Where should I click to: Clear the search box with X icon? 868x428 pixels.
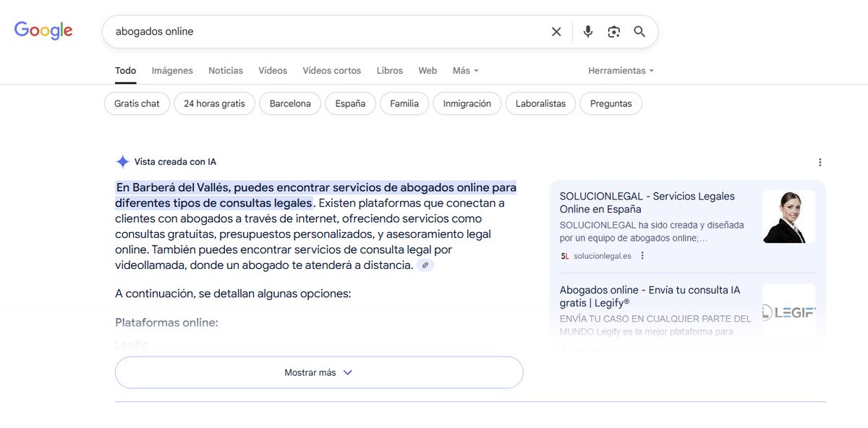(x=556, y=32)
